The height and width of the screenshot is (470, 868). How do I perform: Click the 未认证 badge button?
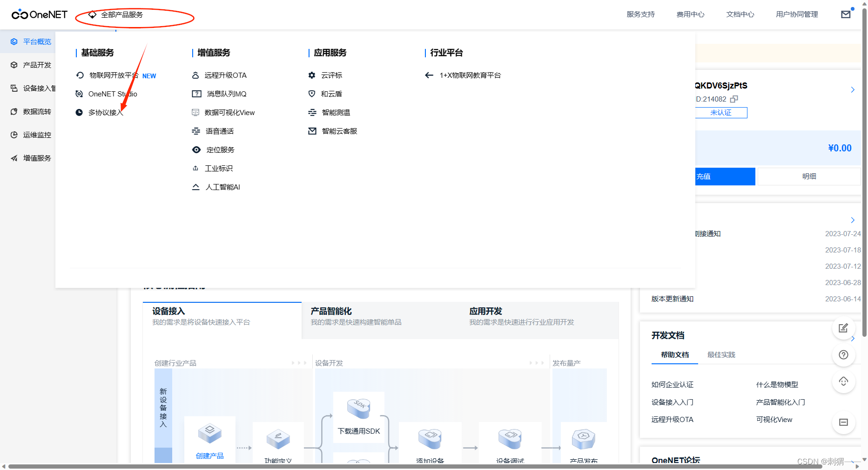(x=721, y=112)
